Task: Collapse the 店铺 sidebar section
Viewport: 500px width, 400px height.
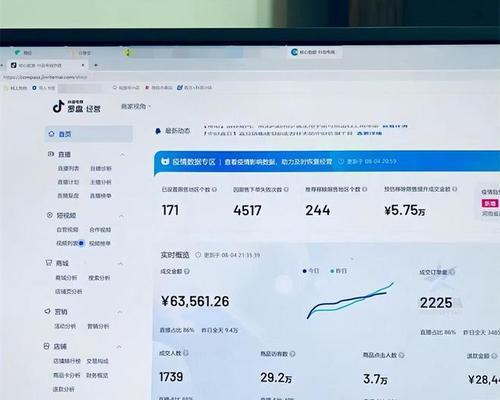Action: click(119, 347)
